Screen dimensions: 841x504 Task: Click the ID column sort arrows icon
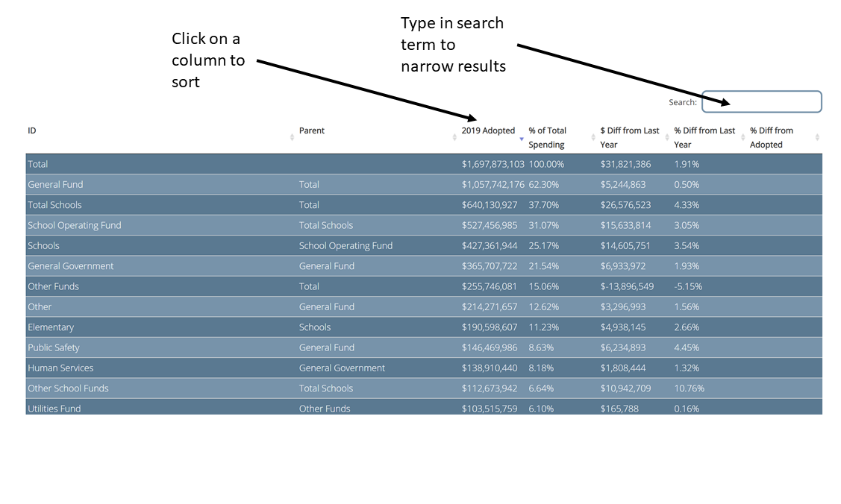(292, 137)
